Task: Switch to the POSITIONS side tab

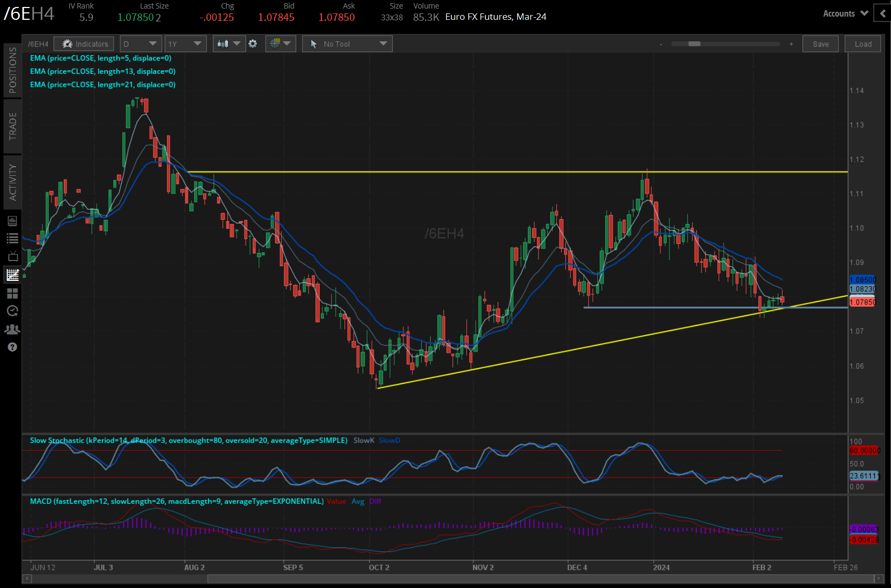Action: pos(12,70)
